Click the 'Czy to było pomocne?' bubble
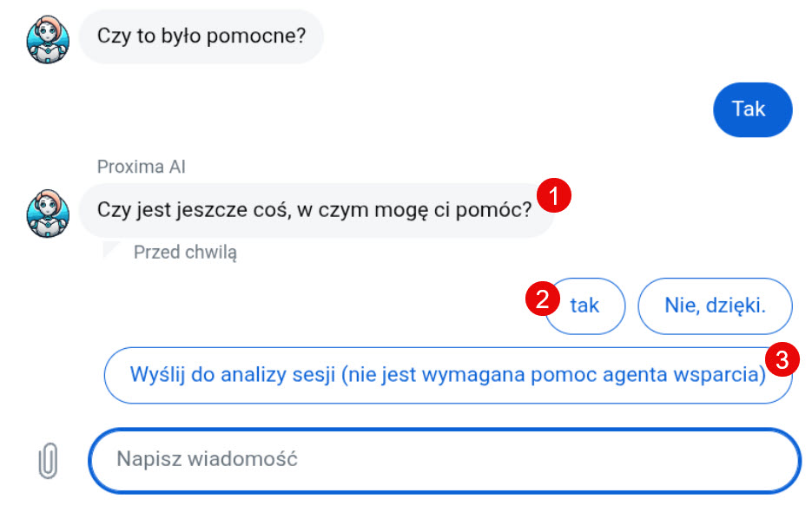 click(x=201, y=36)
